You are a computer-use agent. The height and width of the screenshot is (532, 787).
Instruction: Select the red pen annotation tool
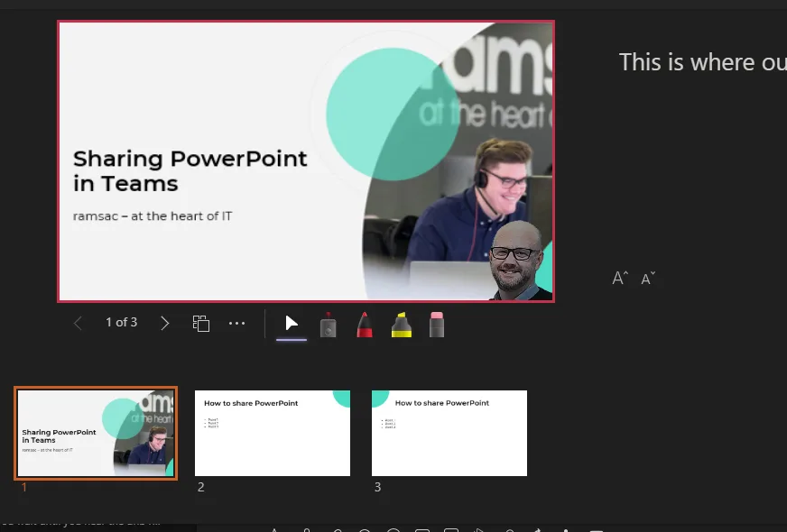(x=365, y=323)
